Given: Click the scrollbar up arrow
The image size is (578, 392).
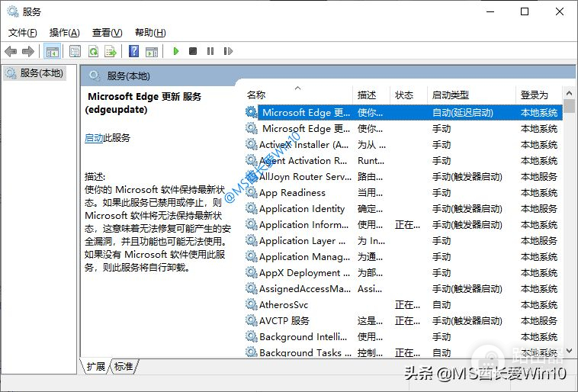Looking at the screenshot, I should pos(569,93).
